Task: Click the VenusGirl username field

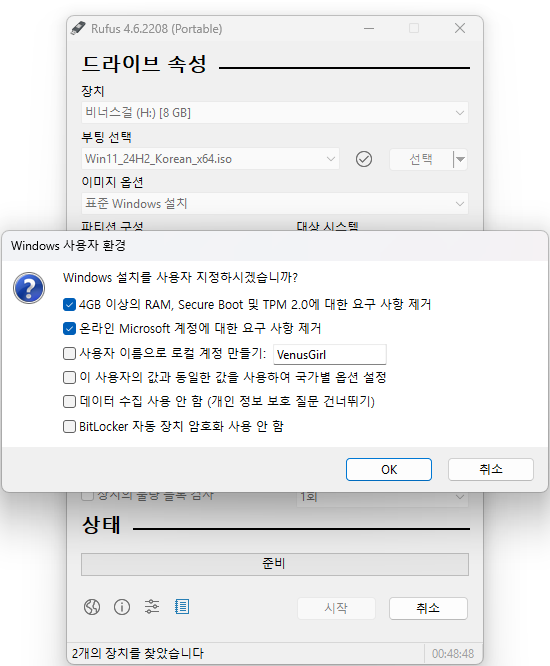Action: pyautogui.click(x=330, y=354)
